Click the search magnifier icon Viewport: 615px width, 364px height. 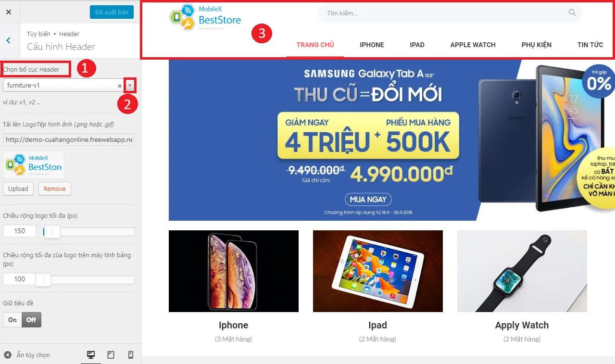pyautogui.click(x=572, y=13)
